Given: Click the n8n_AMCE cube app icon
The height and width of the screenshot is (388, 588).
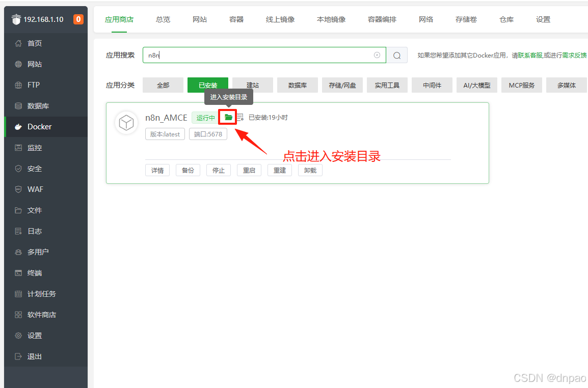Looking at the screenshot, I should 126,123.
